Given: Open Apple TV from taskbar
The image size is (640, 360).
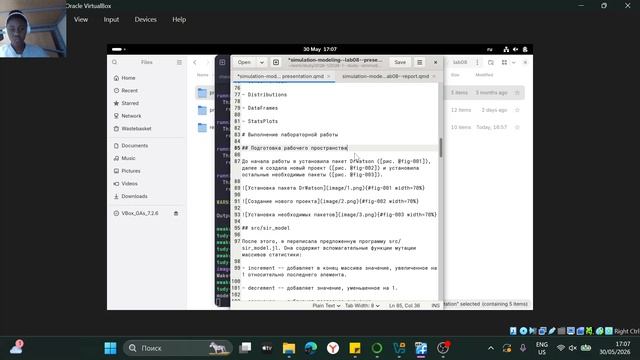Looking at the screenshot, I should pos(267,348).
